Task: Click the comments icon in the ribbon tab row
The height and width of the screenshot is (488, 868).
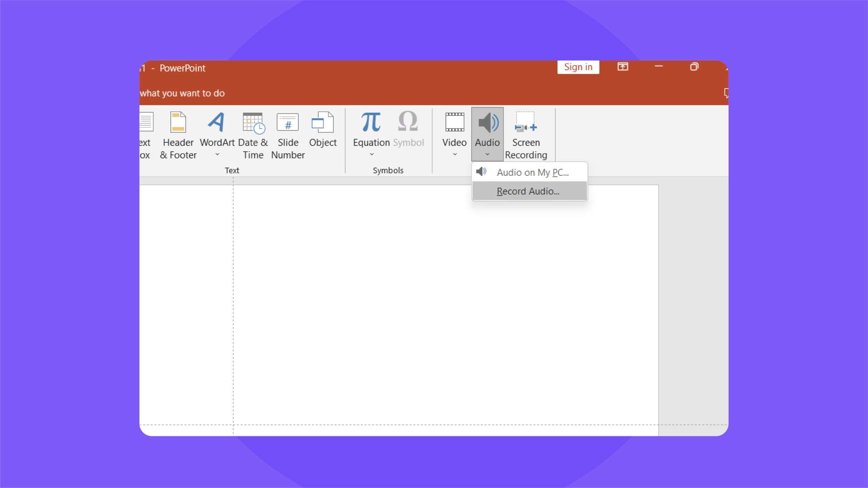Action: (726, 93)
